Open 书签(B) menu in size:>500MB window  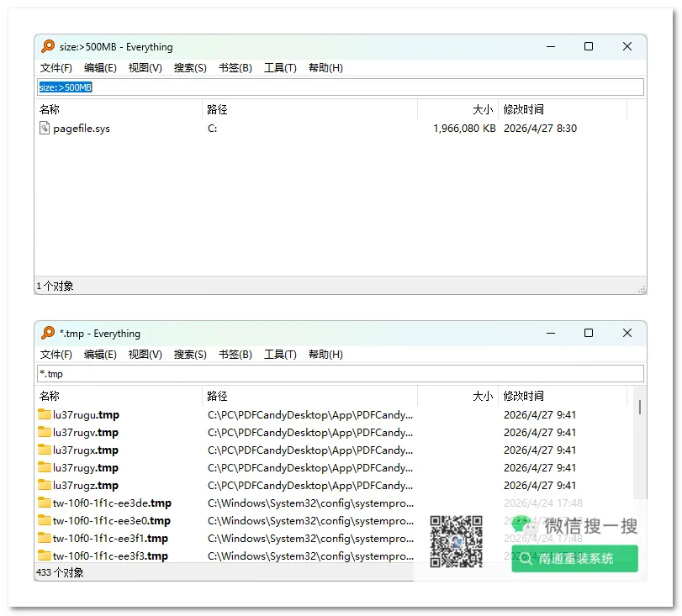(x=235, y=68)
